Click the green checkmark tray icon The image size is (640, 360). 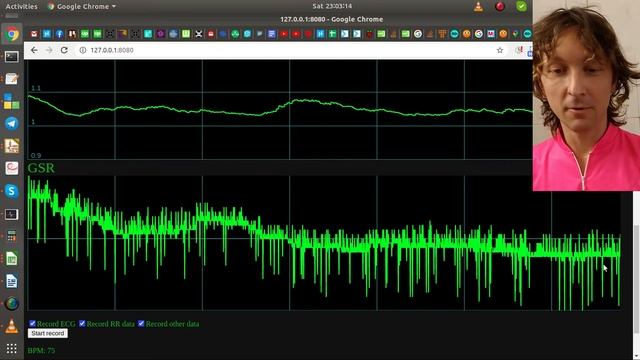[x=521, y=6]
